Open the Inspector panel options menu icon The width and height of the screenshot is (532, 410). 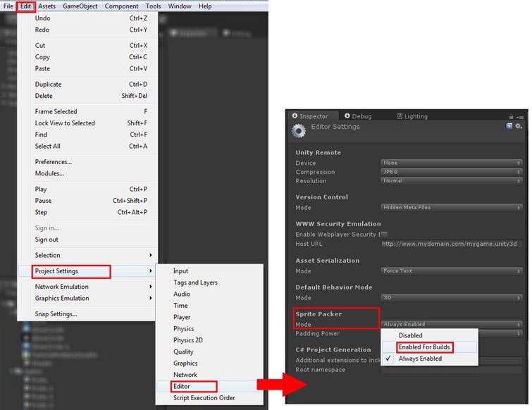pyautogui.click(x=520, y=117)
